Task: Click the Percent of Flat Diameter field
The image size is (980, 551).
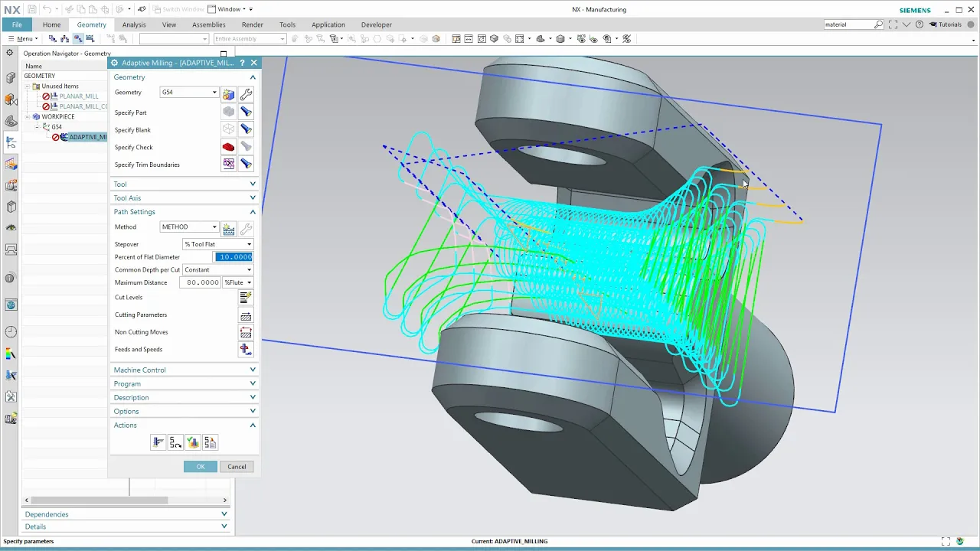Action: click(x=234, y=257)
